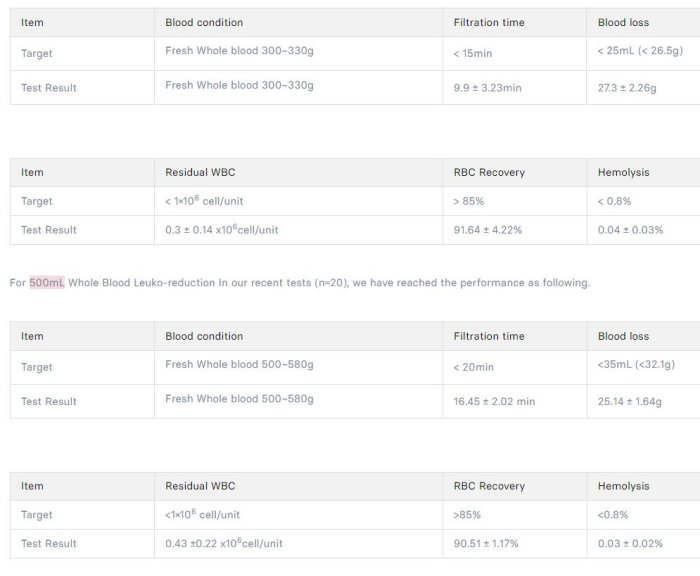The height and width of the screenshot is (576, 700).
Task: Click the 9.9 ± 3.23min filtration time cell
Action: point(487,88)
